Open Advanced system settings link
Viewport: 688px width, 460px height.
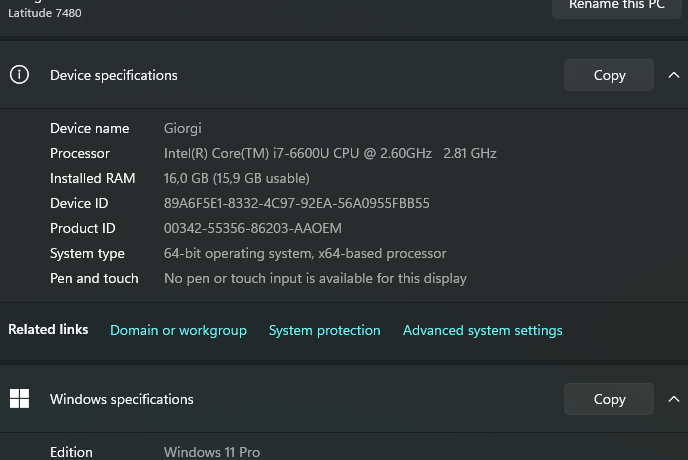tap(483, 330)
